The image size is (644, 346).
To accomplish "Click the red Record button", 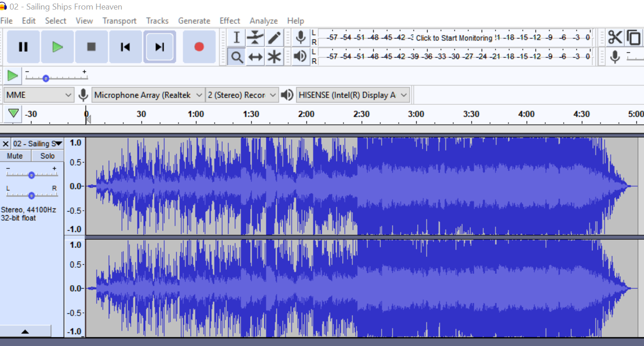I will click(199, 47).
